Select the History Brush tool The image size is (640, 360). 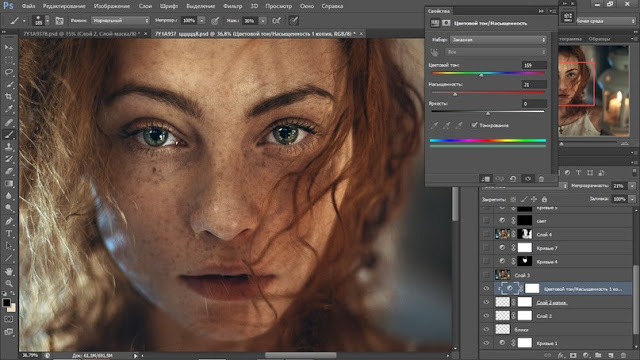[9, 159]
